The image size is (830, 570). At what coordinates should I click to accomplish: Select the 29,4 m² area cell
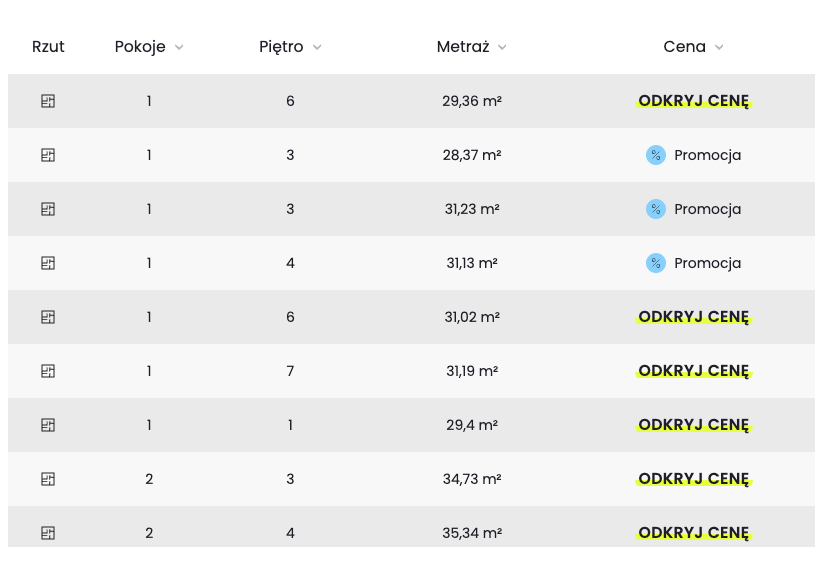[x=472, y=425]
